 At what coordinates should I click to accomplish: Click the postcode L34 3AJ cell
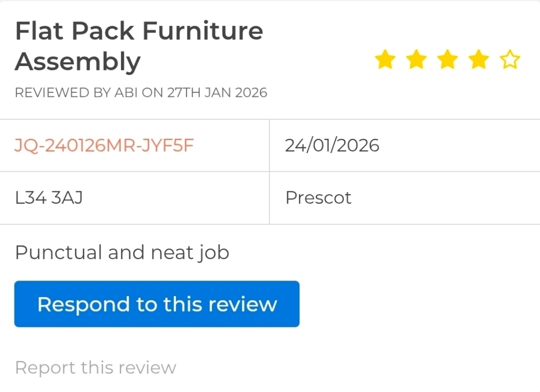[49, 198]
